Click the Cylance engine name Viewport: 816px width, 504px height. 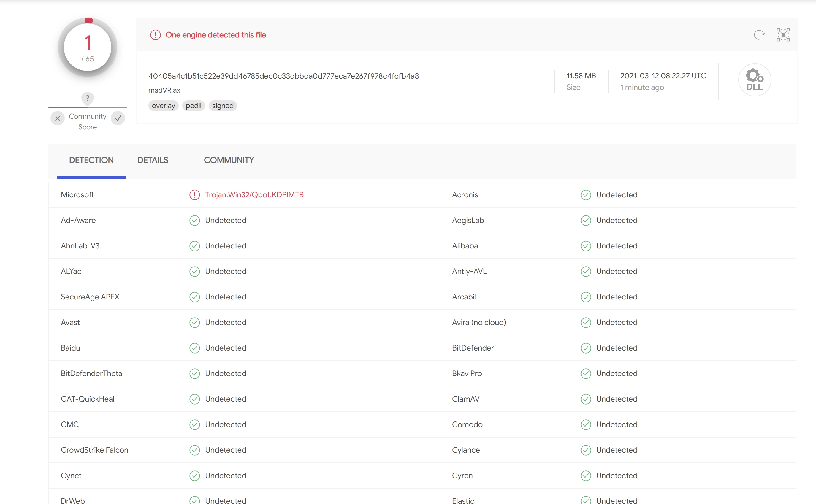[x=466, y=450]
